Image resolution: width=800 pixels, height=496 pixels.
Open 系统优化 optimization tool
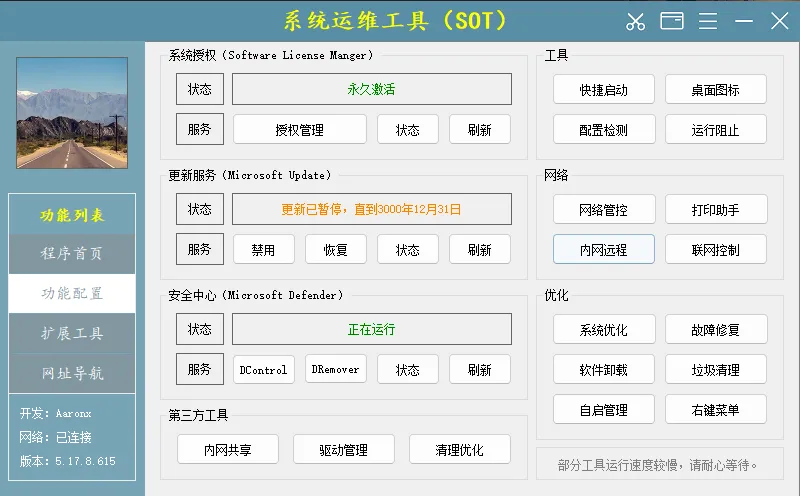(604, 330)
